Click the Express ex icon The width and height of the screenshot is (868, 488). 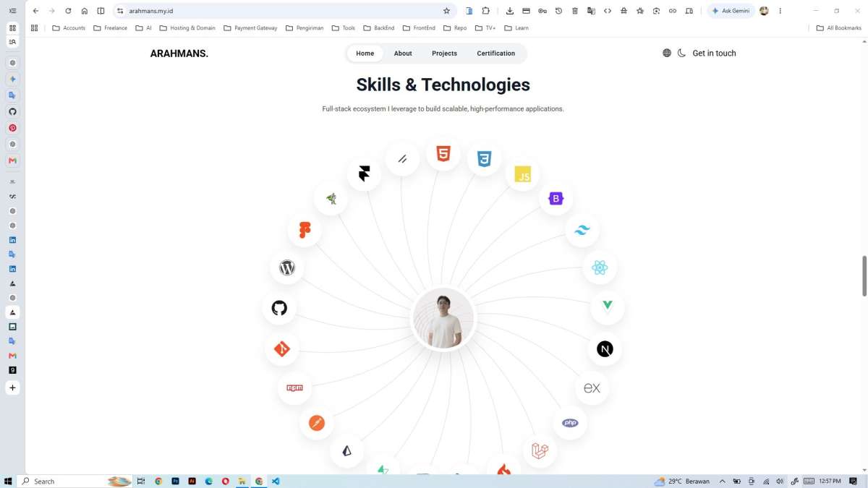592,388
